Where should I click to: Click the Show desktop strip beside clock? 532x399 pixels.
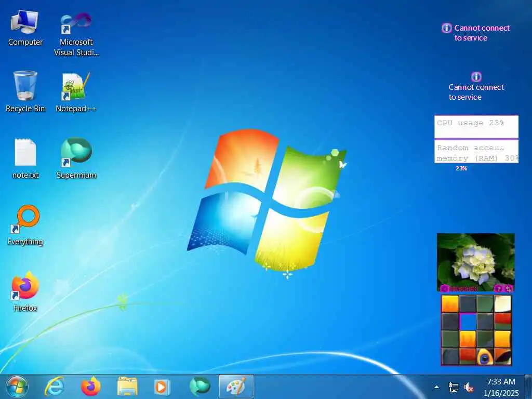[x=528, y=387]
